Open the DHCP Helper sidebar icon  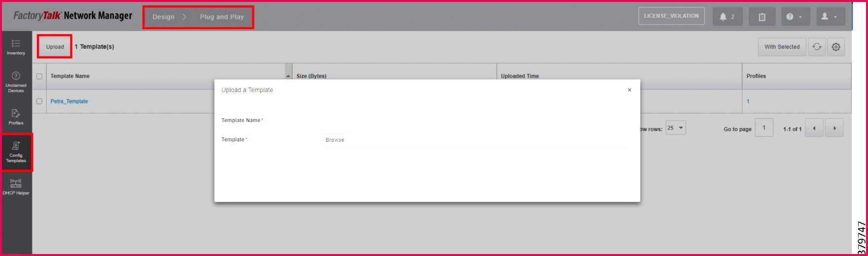click(16, 187)
